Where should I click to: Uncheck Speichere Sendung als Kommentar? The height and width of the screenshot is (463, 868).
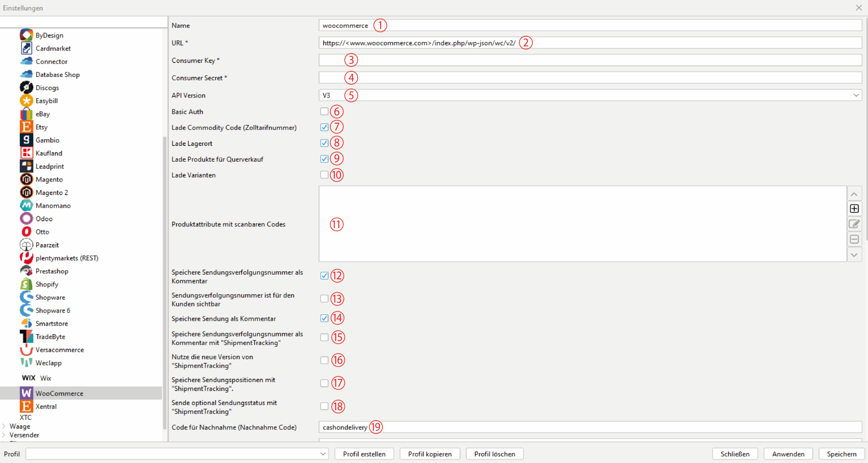pyautogui.click(x=324, y=318)
